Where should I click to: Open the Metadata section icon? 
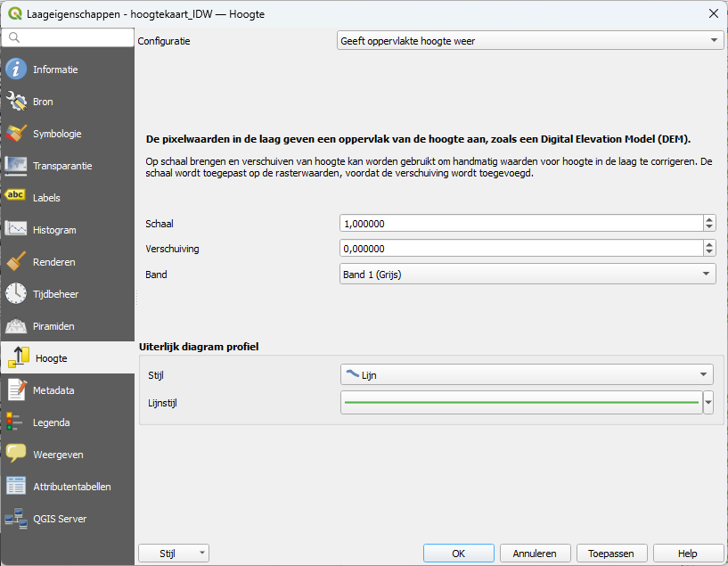[16, 390]
